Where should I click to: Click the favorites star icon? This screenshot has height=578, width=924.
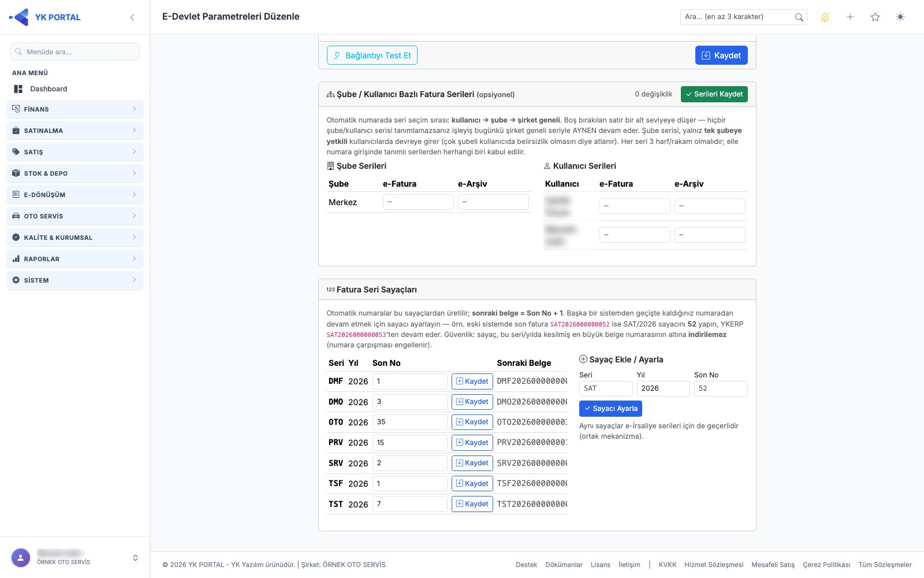(x=875, y=17)
